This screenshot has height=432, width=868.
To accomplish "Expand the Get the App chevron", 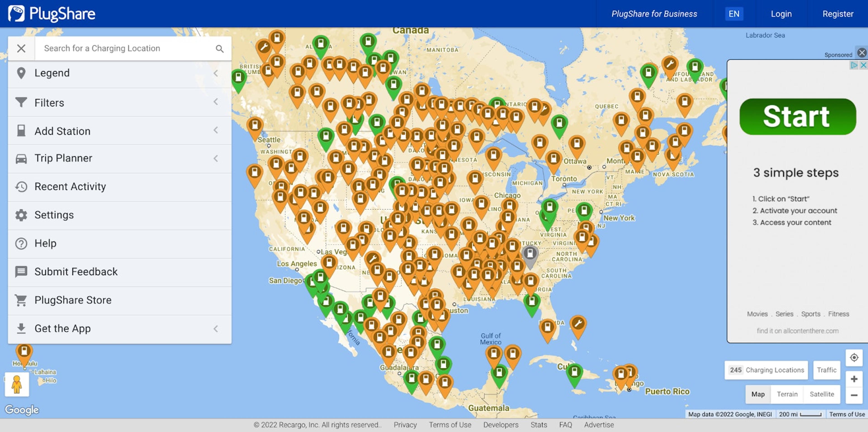I will (x=216, y=329).
